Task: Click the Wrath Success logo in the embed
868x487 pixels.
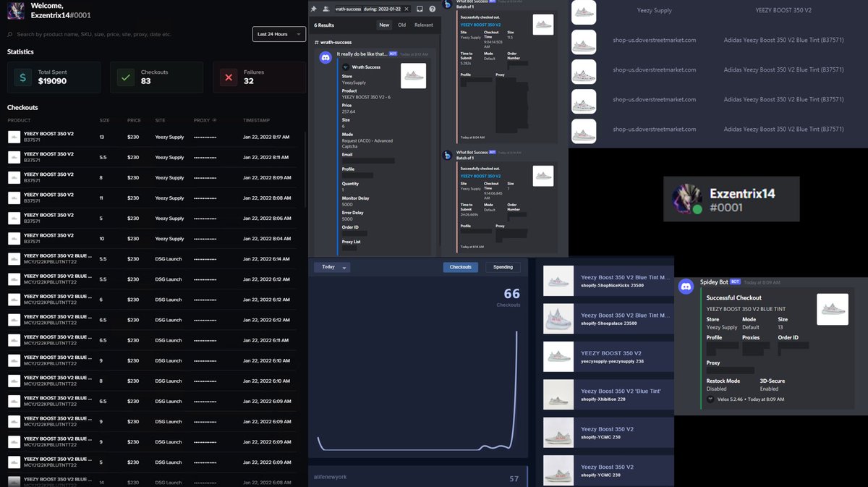Action: point(346,67)
